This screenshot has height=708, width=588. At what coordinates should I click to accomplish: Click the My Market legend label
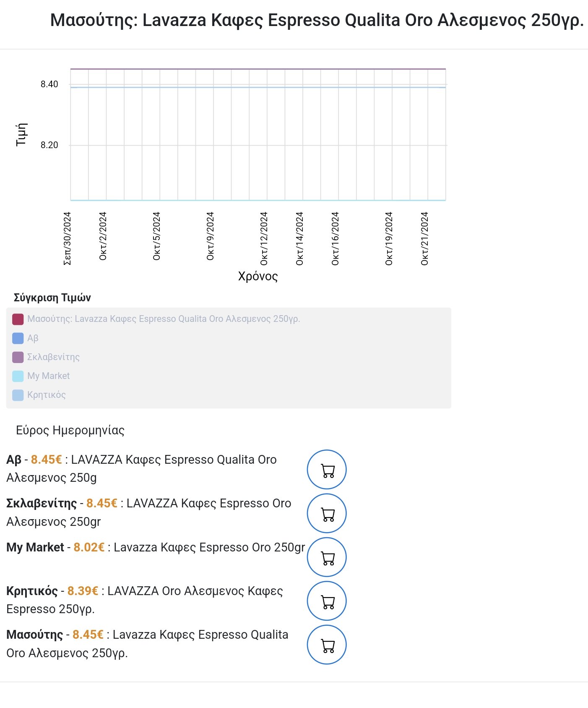pyautogui.click(x=48, y=376)
